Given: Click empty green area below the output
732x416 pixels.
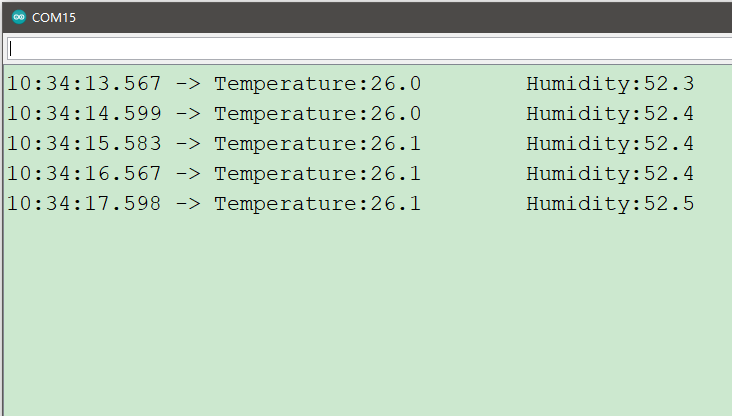Looking at the screenshot, I should coord(366,320).
